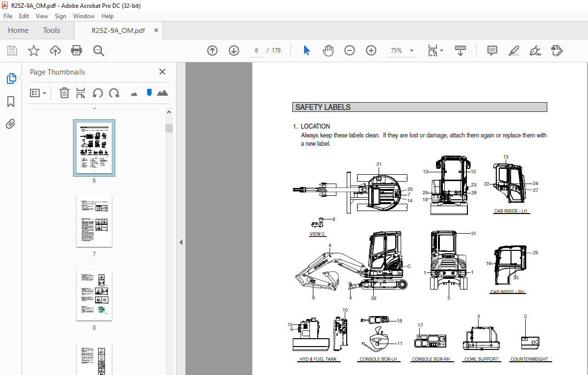Select page 8 thumbnail

click(94, 295)
